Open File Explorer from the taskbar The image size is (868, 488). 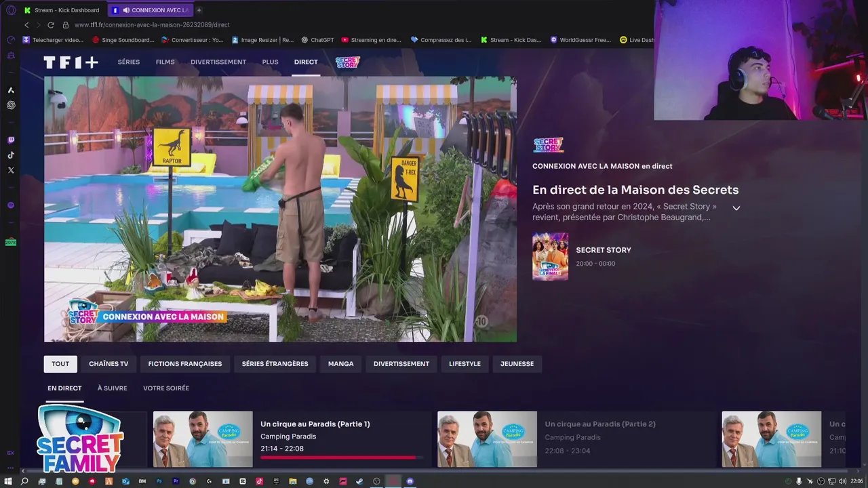point(293,481)
